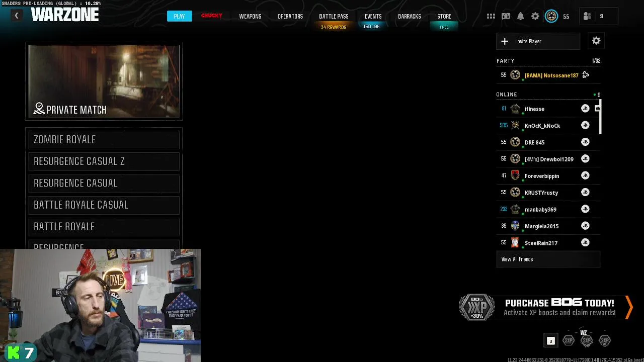Click orange chevron on Purchase BO6 banner
Viewport: 644px width, 362px height.
point(628,307)
